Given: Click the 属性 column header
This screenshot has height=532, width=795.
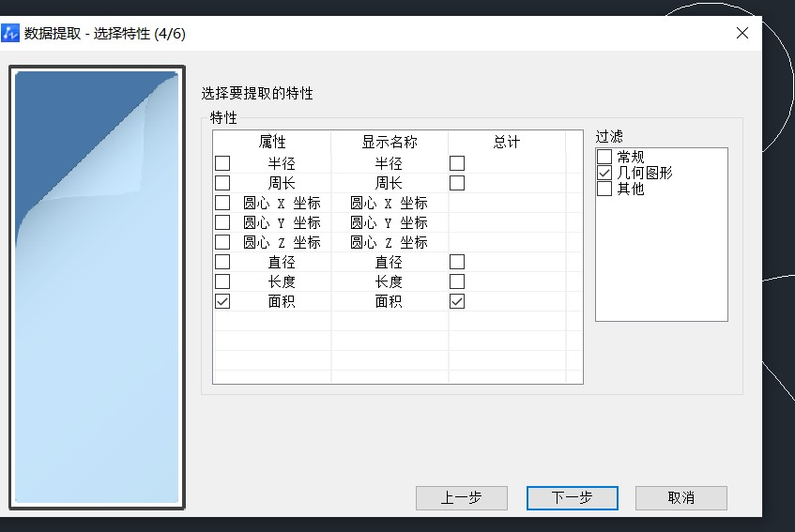Looking at the screenshot, I should 272,142.
